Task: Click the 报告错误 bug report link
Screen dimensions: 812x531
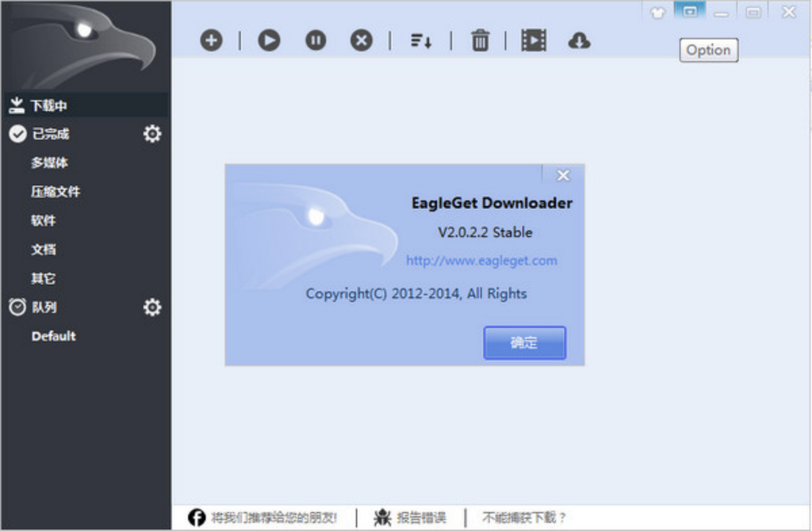Action: pyautogui.click(x=411, y=517)
